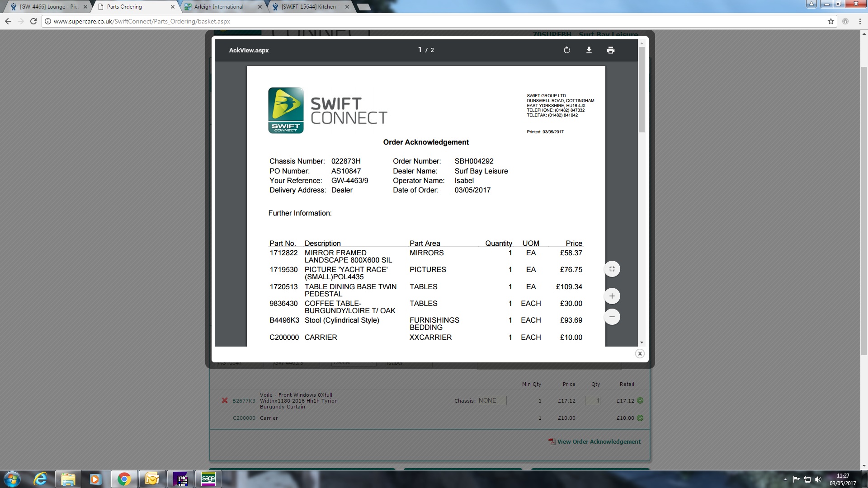Rotate the PDF document clockwise
868x488 pixels.
pyautogui.click(x=567, y=50)
